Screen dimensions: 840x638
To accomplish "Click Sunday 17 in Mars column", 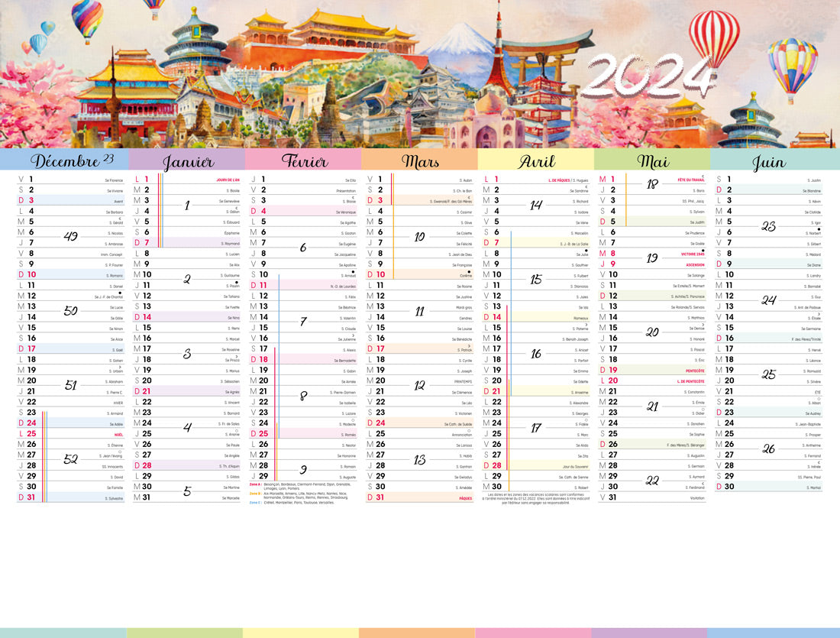I will (419, 348).
